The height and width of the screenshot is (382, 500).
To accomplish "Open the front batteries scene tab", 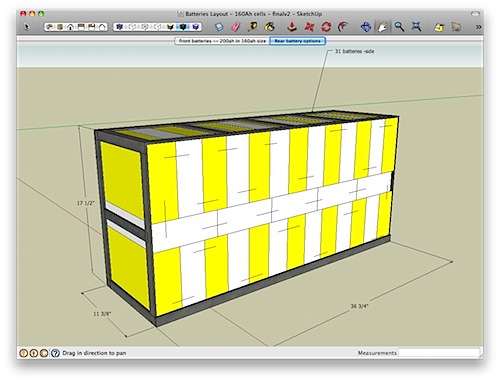I will (x=222, y=41).
